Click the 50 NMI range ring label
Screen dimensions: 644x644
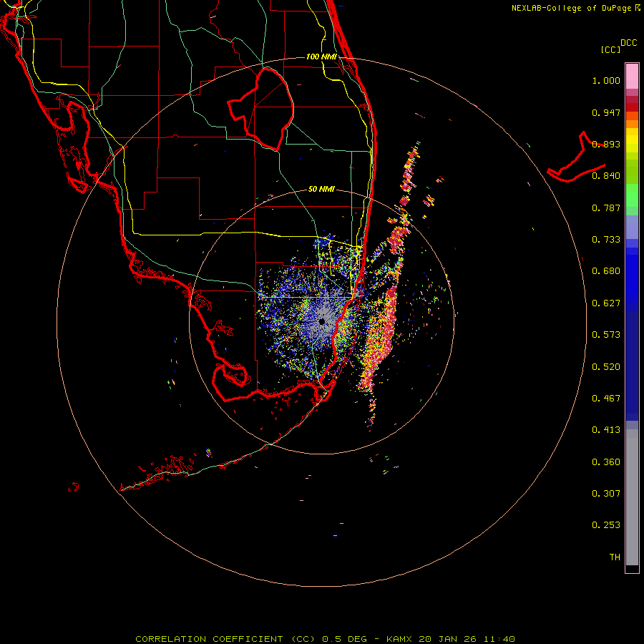point(321,189)
